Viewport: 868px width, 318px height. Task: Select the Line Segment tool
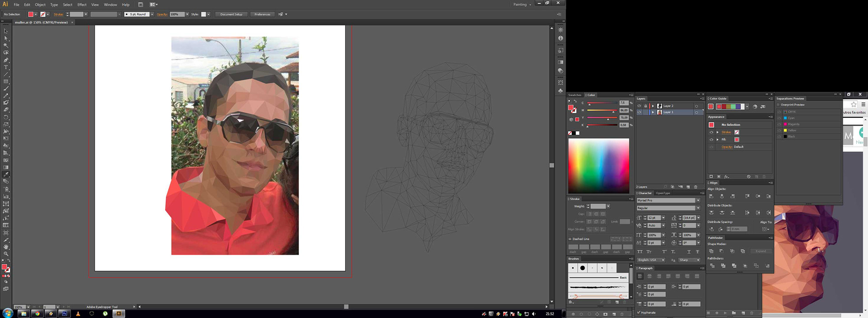(6, 75)
